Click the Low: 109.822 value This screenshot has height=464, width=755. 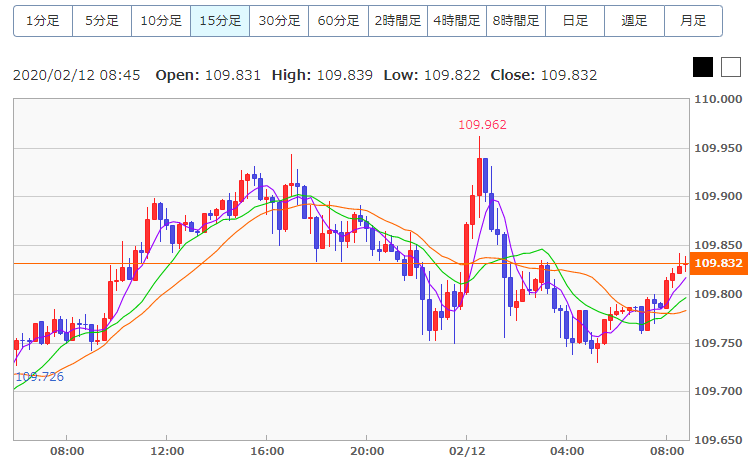pyautogui.click(x=432, y=75)
